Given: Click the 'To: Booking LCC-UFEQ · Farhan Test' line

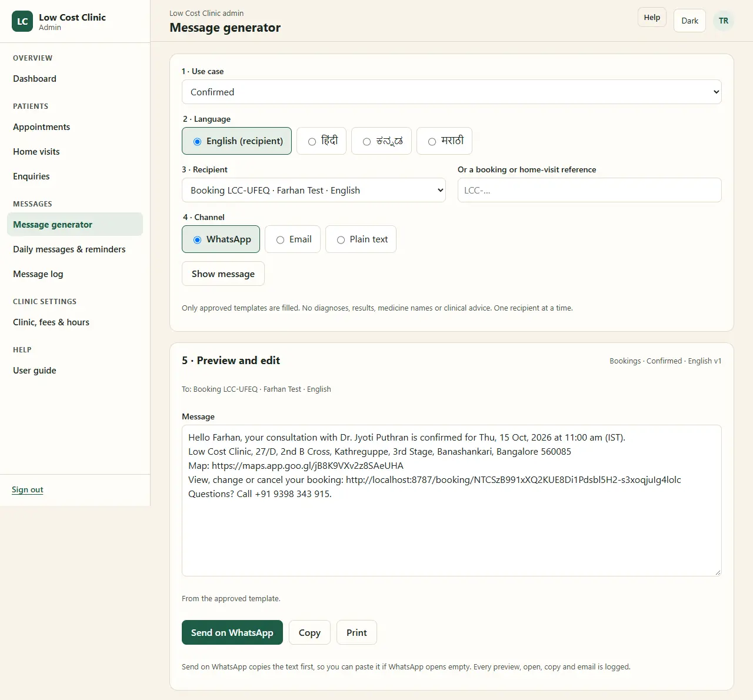Looking at the screenshot, I should coord(256,389).
